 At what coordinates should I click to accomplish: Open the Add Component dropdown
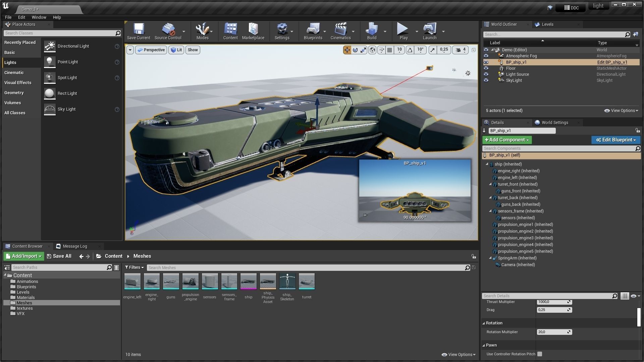pyautogui.click(x=507, y=140)
